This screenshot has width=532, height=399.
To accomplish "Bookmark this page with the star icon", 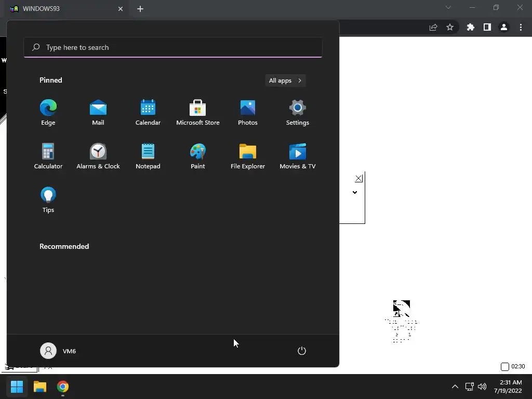I will pyautogui.click(x=450, y=27).
